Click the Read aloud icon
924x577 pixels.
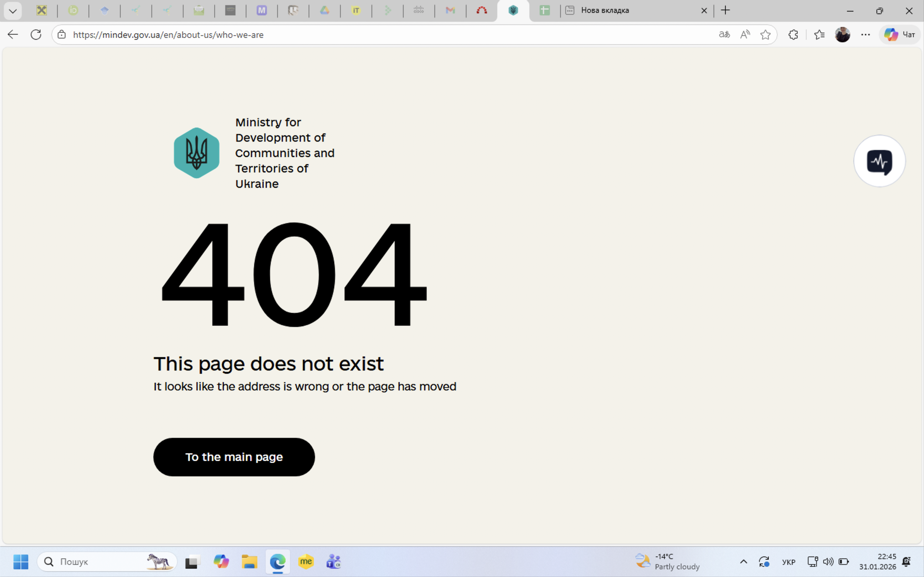point(745,35)
